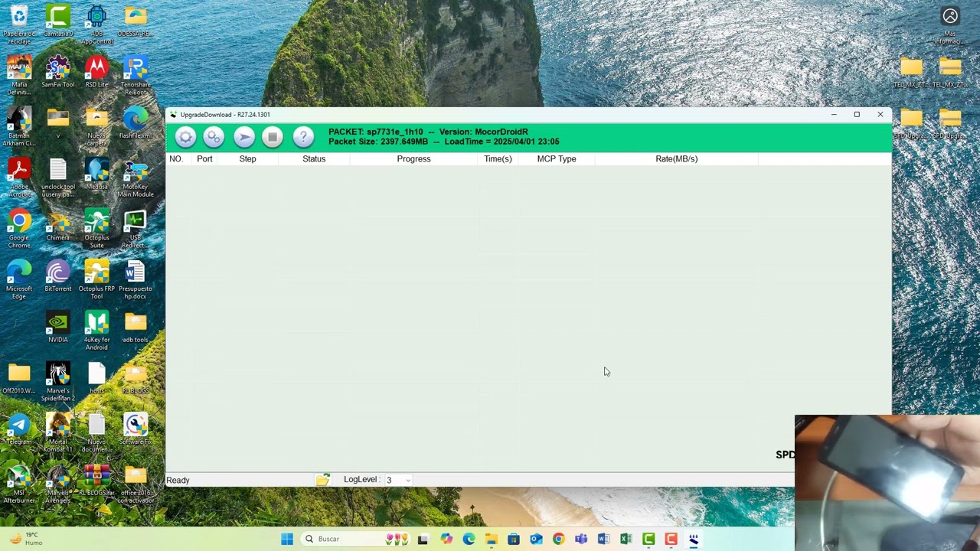The width and height of the screenshot is (980, 551).
Task: Open Google Chrome desktop shortcut
Action: point(19,229)
